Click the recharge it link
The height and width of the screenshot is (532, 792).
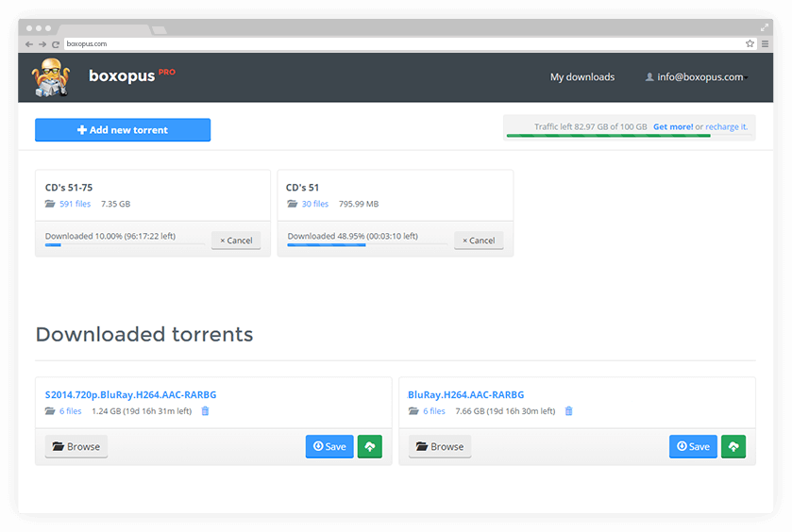[726, 126]
